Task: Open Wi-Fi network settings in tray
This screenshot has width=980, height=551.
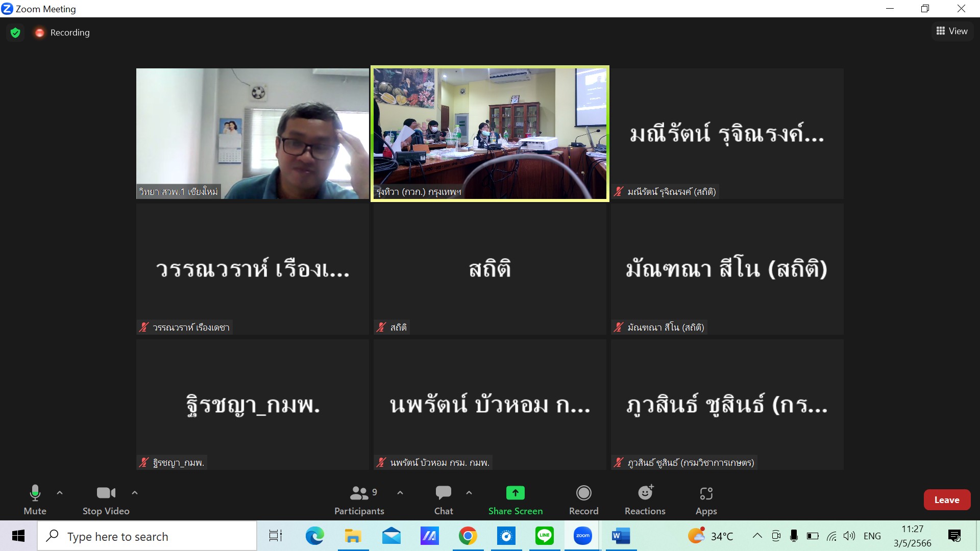Action: (831, 536)
